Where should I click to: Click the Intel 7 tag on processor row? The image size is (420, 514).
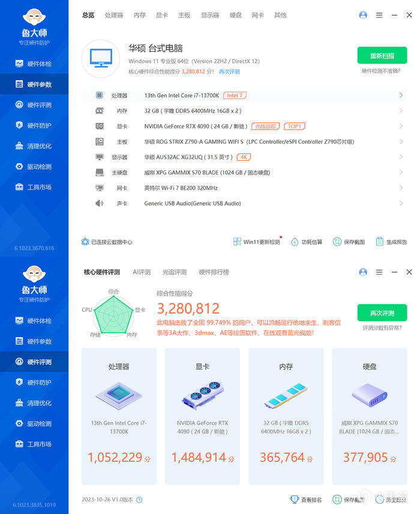pyautogui.click(x=235, y=95)
